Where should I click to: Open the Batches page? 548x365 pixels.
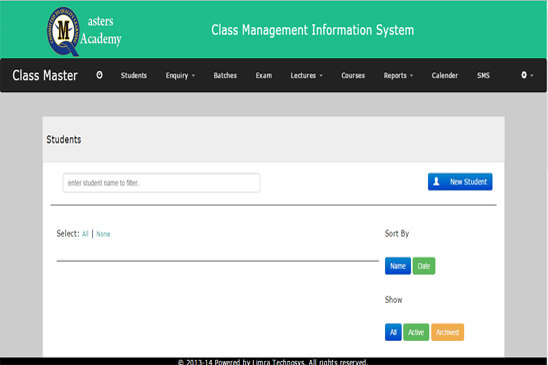225,76
